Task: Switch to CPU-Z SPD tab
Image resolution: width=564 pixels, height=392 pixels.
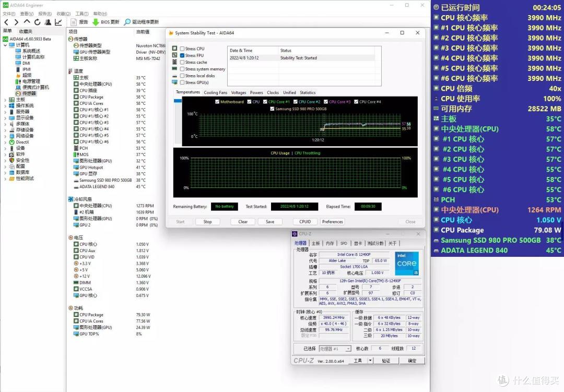Action: point(344,243)
